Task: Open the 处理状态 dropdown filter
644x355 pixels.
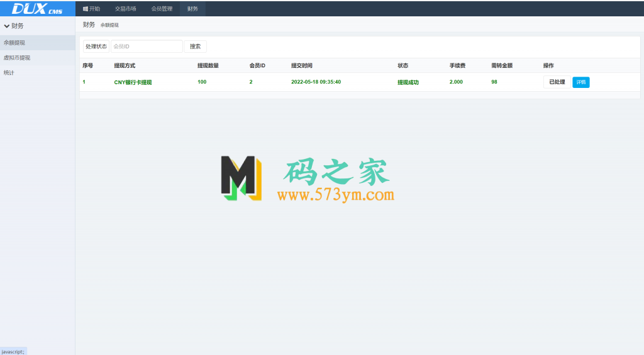Action: pyautogui.click(x=96, y=46)
